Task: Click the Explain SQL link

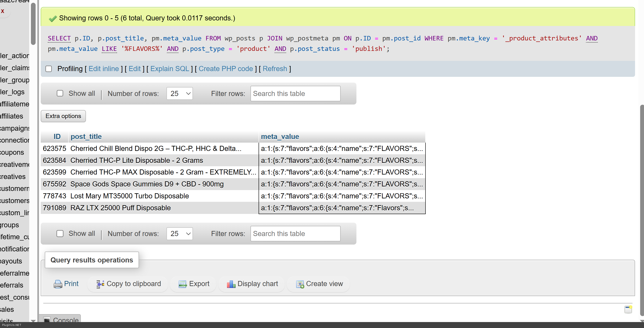Action: point(169,69)
